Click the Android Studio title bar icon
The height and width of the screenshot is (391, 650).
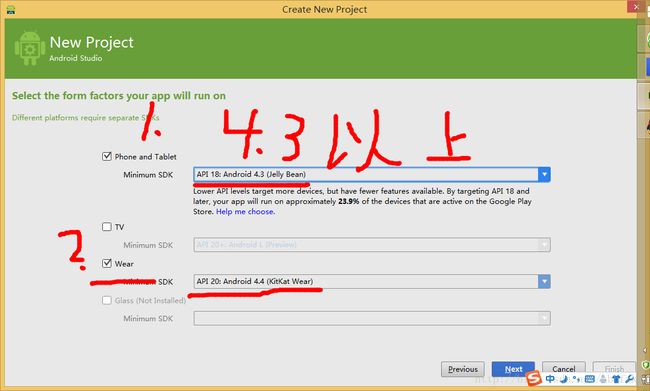(11, 9)
